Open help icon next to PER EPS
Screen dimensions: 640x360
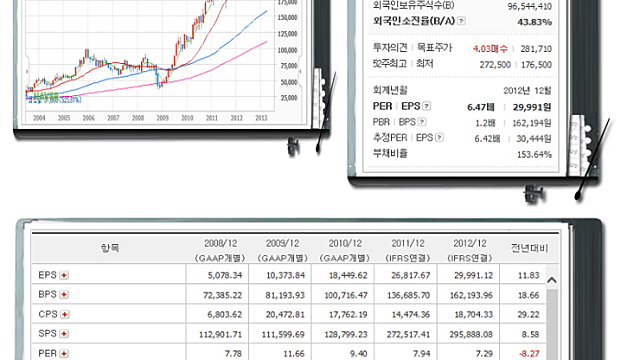[427, 106]
